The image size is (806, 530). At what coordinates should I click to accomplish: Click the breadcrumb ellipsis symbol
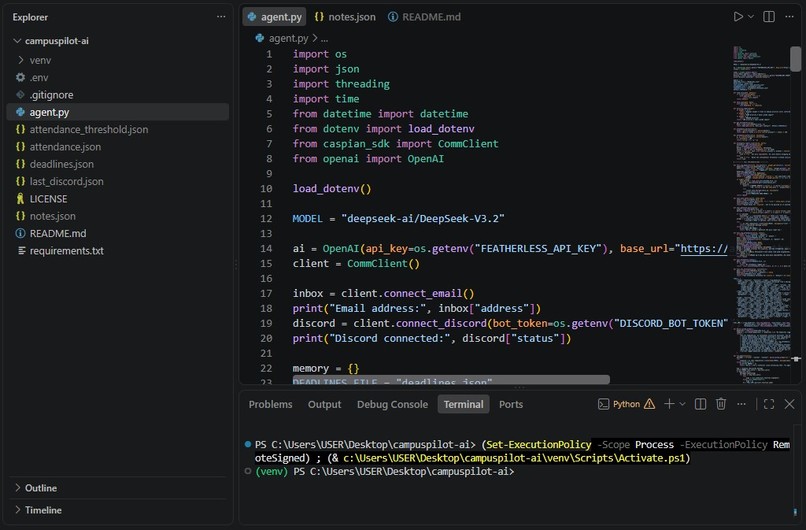coord(324,39)
